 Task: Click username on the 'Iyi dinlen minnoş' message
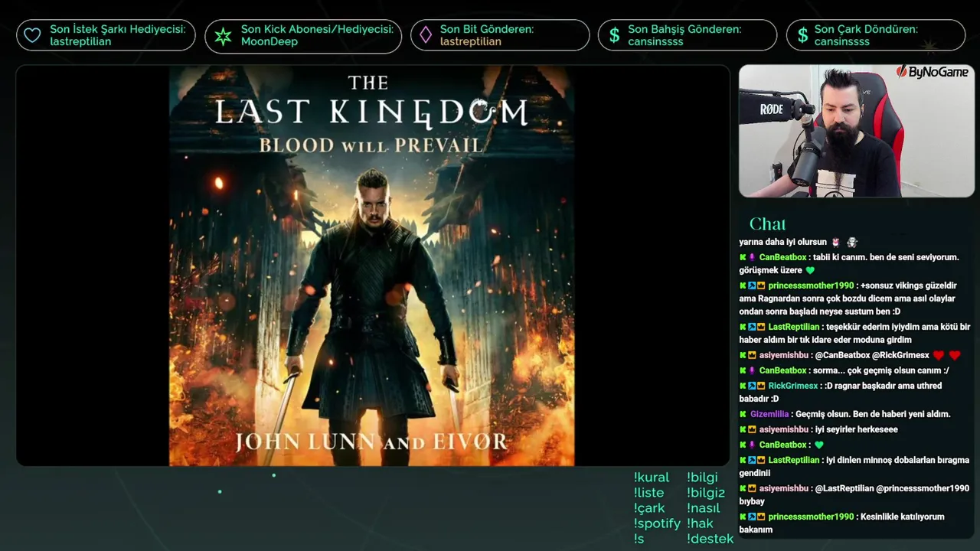point(793,460)
